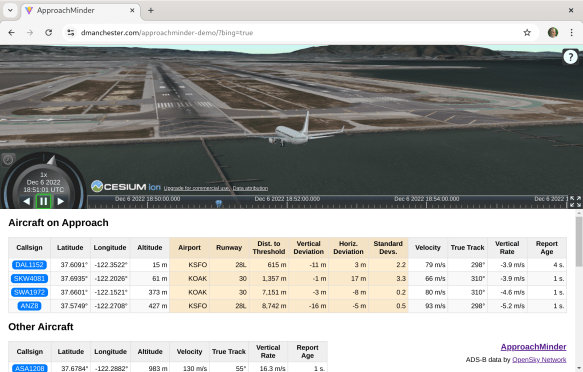Click the Other Aircraft heading
The image size is (583, 372).
(41, 327)
